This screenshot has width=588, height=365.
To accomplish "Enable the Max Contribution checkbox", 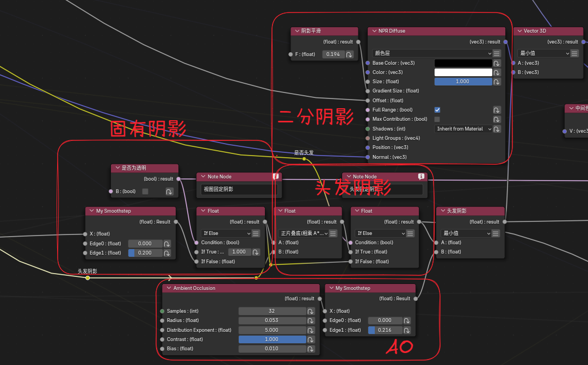I will pos(437,119).
